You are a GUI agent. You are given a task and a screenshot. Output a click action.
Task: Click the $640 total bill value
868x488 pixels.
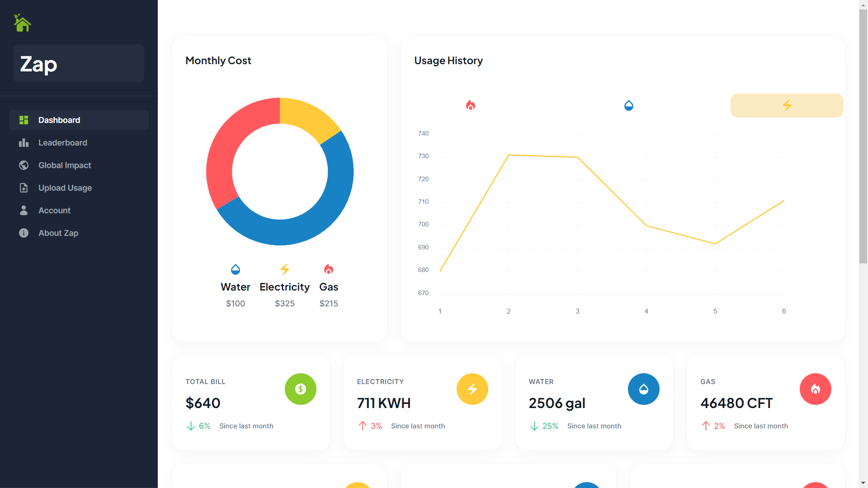point(203,403)
